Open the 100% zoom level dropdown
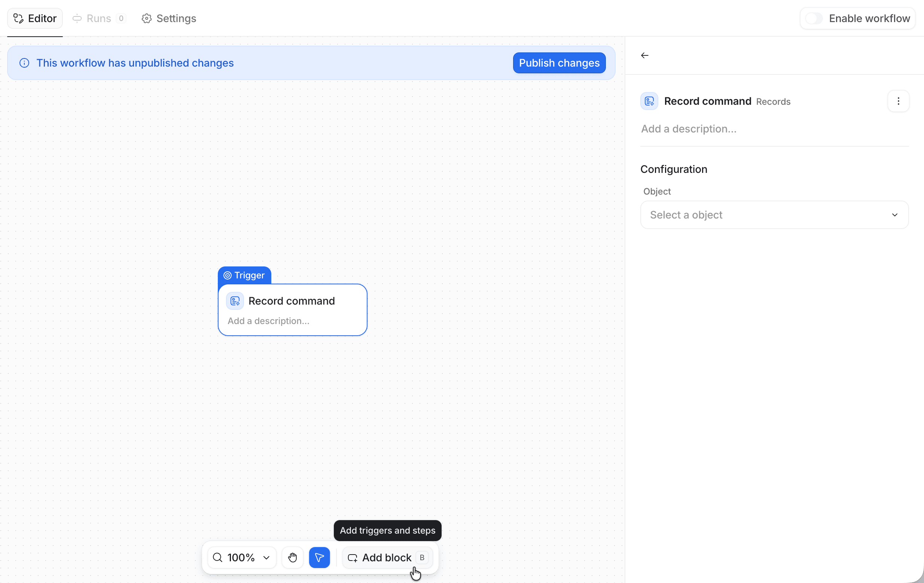 click(x=242, y=558)
